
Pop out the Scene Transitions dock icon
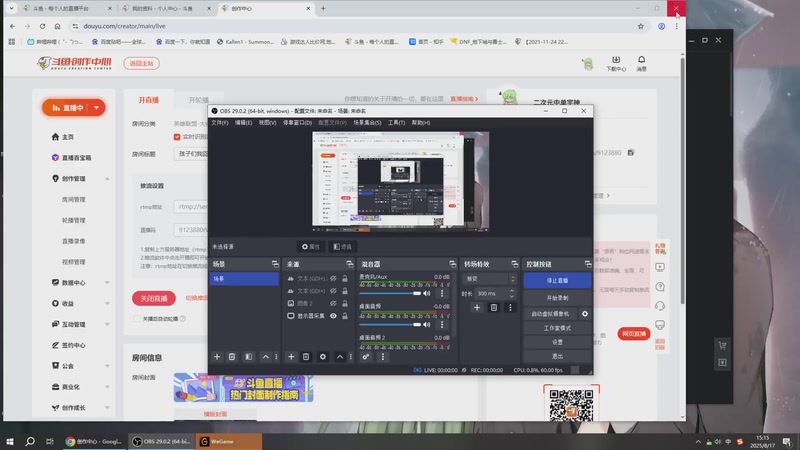pyautogui.click(x=514, y=264)
